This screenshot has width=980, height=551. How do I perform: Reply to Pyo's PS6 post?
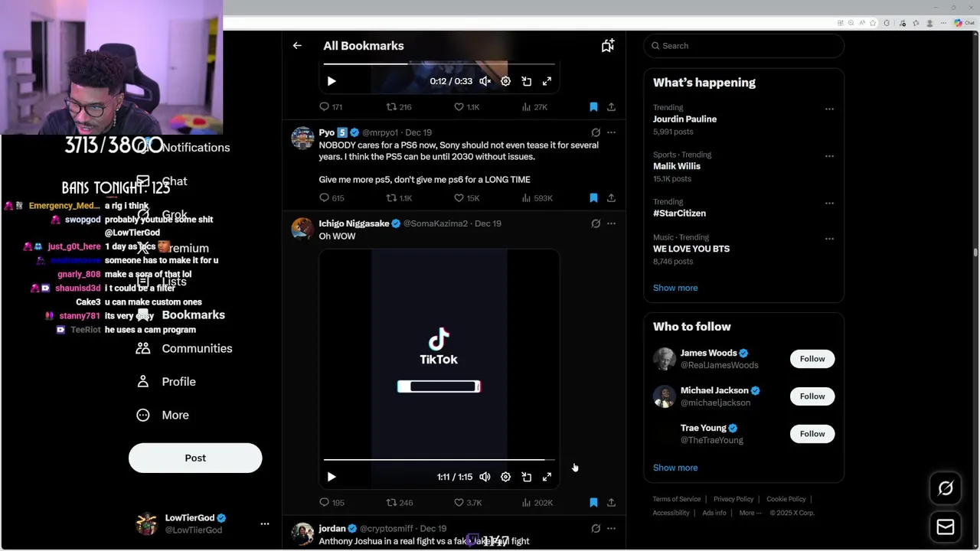pyautogui.click(x=332, y=198)
